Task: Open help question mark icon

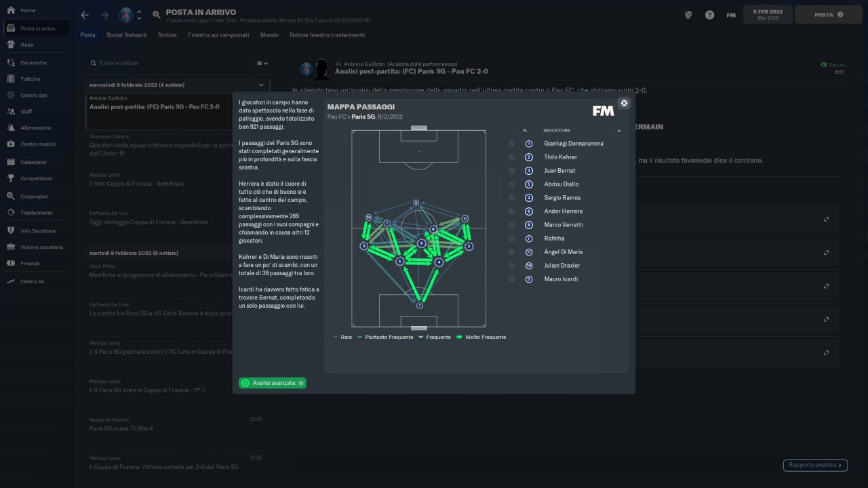Action: tap(709, 15)
